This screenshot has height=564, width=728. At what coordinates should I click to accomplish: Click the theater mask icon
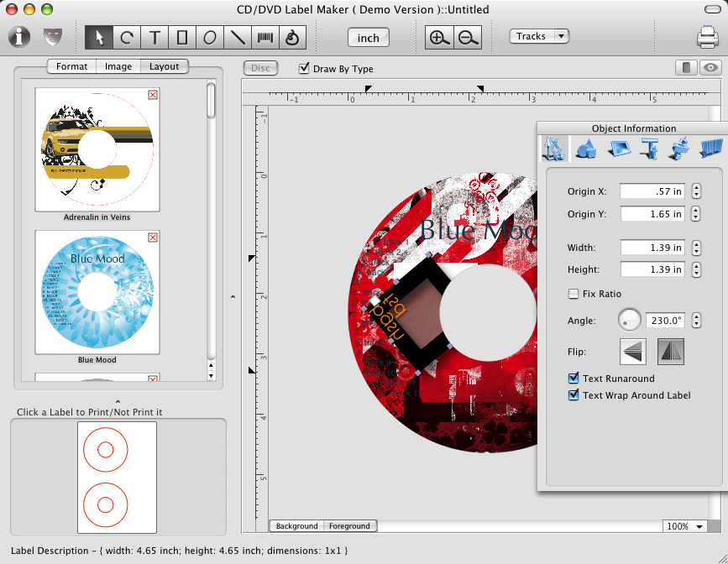tap(52, 37)
